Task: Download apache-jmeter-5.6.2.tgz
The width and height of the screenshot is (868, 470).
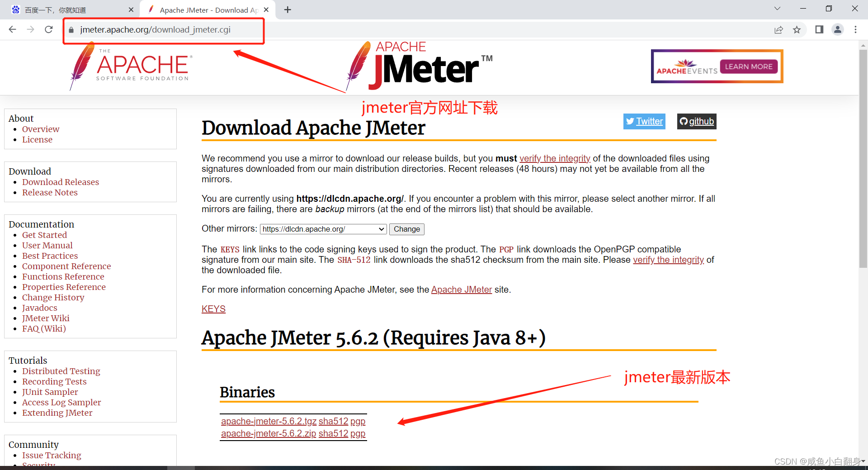Action: 269,421
